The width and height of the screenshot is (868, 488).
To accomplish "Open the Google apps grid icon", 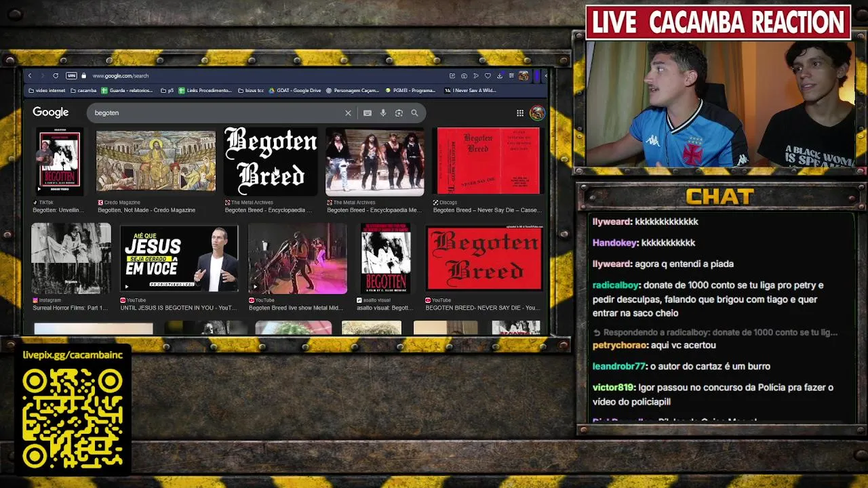I will [x=520, y=113].
